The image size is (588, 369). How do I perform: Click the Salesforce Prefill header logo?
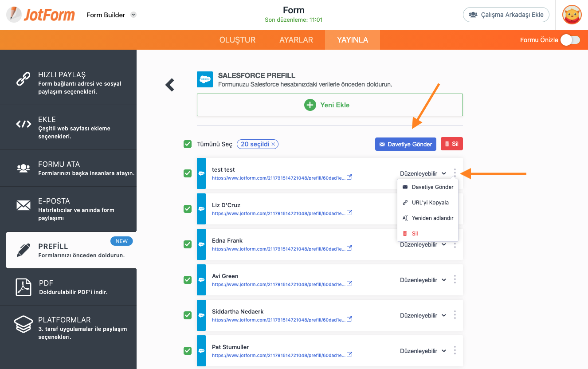[x=205, y=79]
